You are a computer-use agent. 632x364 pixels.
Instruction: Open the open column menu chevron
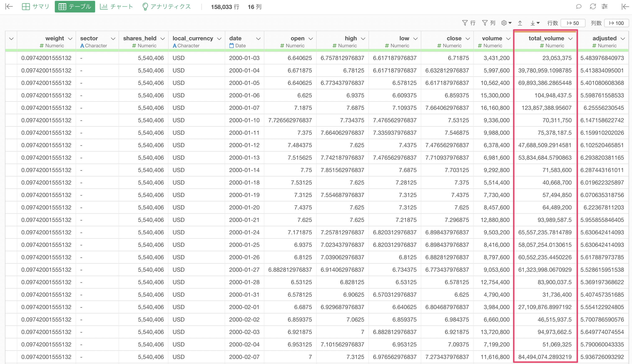(x=311, y=38)
